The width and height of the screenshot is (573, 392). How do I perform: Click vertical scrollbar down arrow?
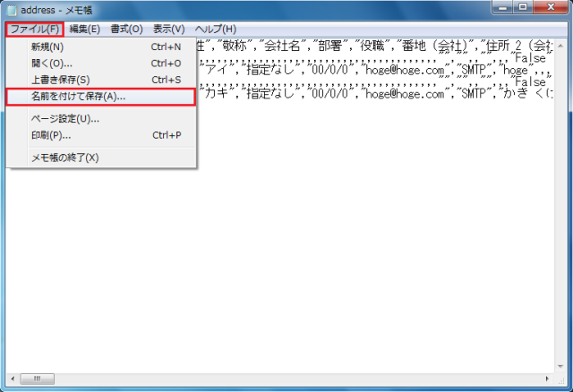(560, 366)
